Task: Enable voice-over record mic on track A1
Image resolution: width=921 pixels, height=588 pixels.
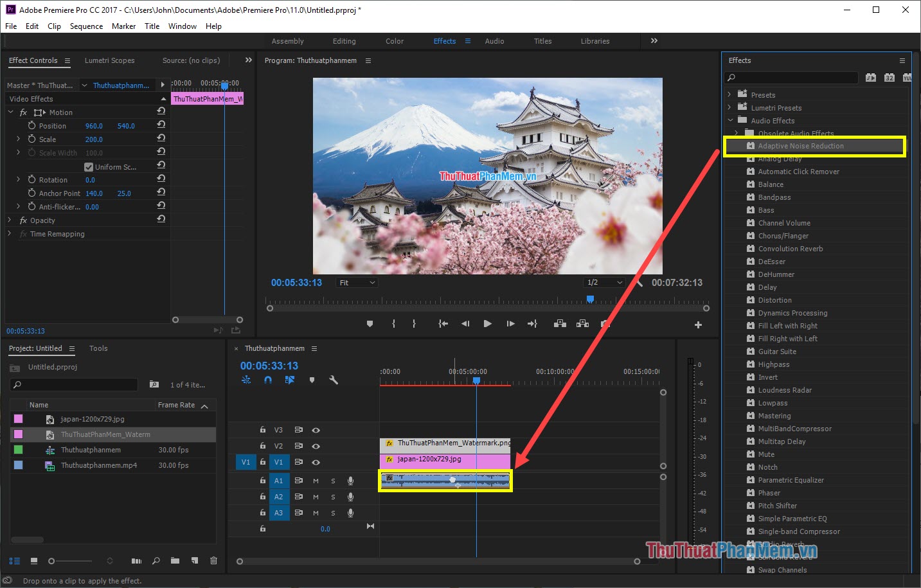Action: pyautogui.click(x=350, y=480)
